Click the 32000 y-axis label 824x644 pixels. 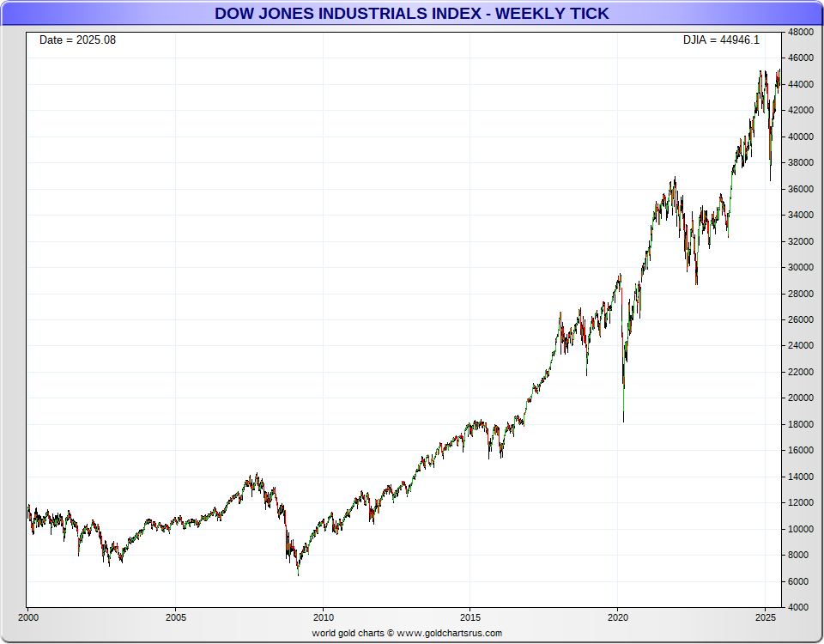pos(801,241)
